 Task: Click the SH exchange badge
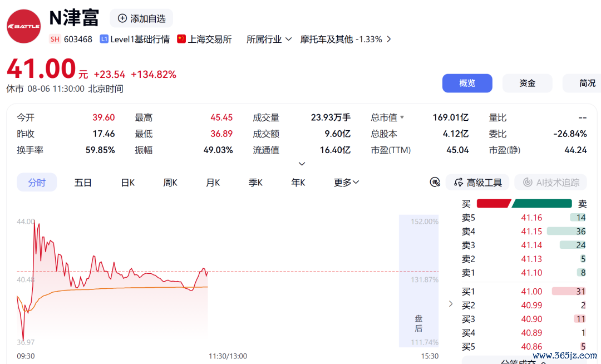click(55, 39)
